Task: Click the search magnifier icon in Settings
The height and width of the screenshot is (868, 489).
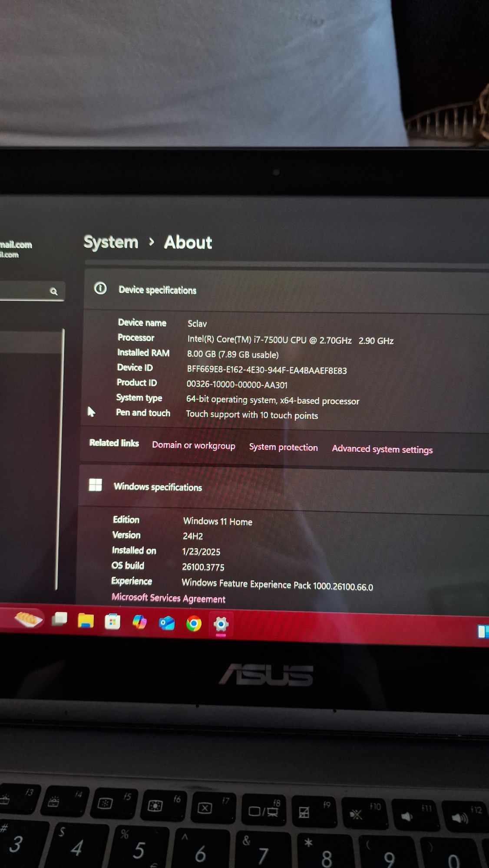Action: coord(54,291)
